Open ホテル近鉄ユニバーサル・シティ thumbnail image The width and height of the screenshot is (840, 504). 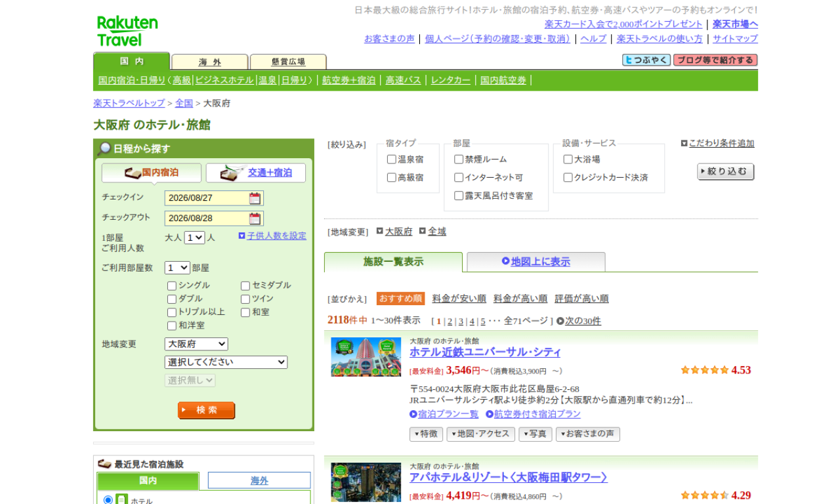[366, 357]
